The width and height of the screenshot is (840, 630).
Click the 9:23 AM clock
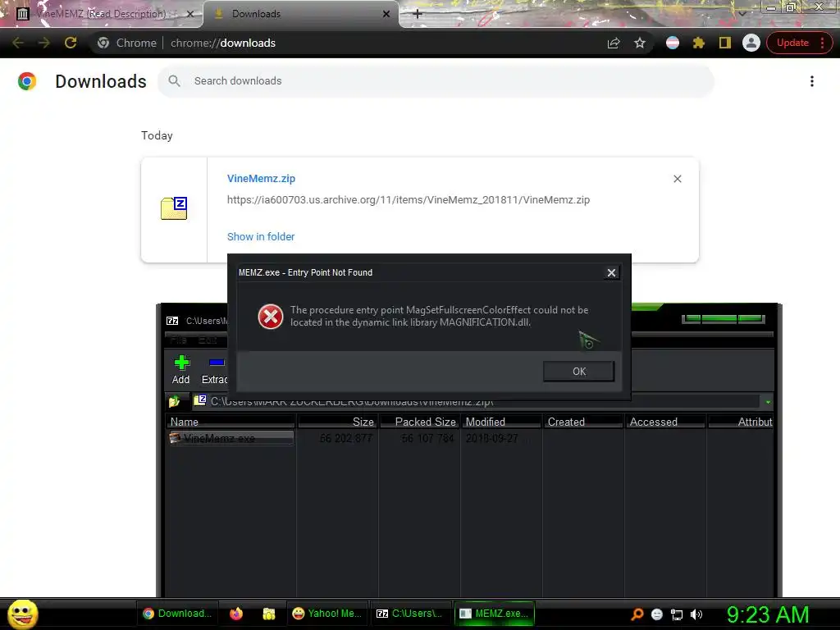pyautogui.click(x=768, y=614)
